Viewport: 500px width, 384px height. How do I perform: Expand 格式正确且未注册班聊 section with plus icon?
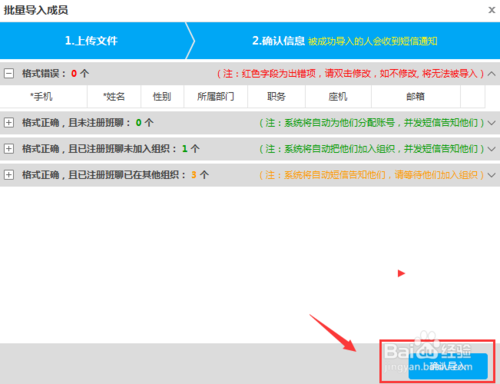[x=9, y=123]
